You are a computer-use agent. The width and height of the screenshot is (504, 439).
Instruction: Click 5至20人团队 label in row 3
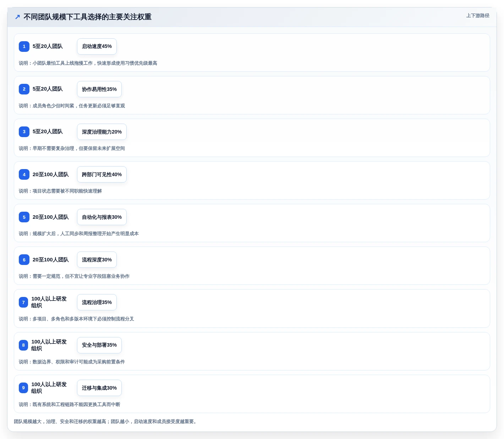tap(48, 131)
